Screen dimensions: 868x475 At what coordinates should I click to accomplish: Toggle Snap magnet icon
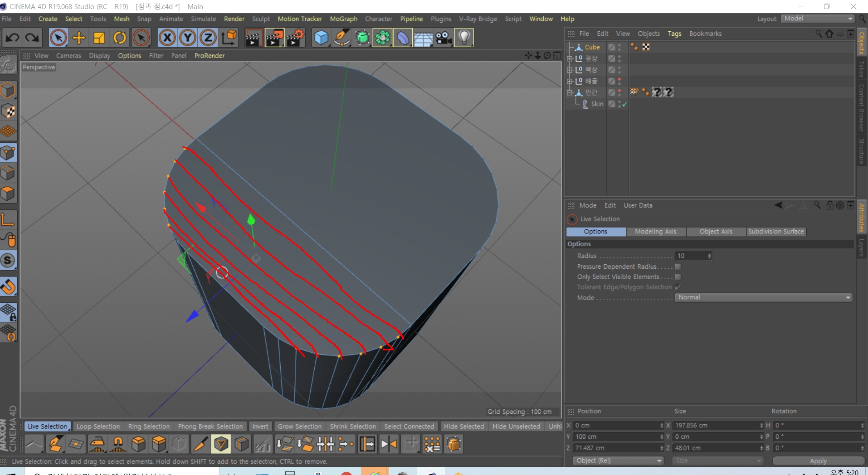[8, 287]
